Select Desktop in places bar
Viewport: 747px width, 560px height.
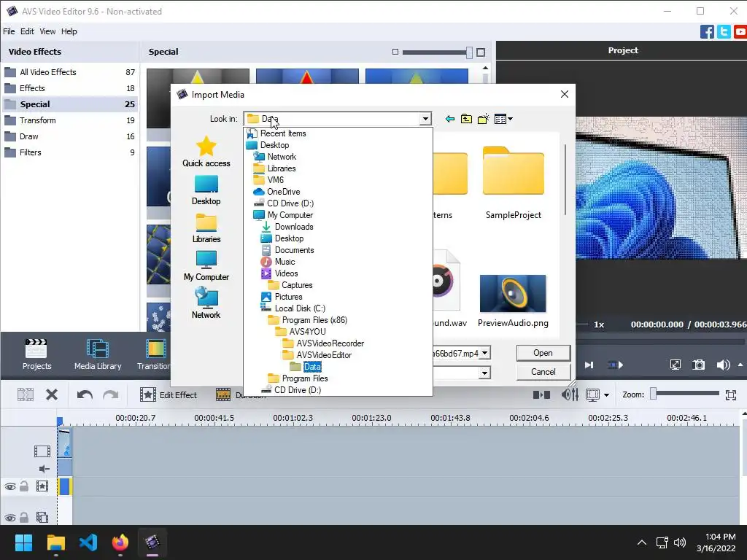coord(206,190)
